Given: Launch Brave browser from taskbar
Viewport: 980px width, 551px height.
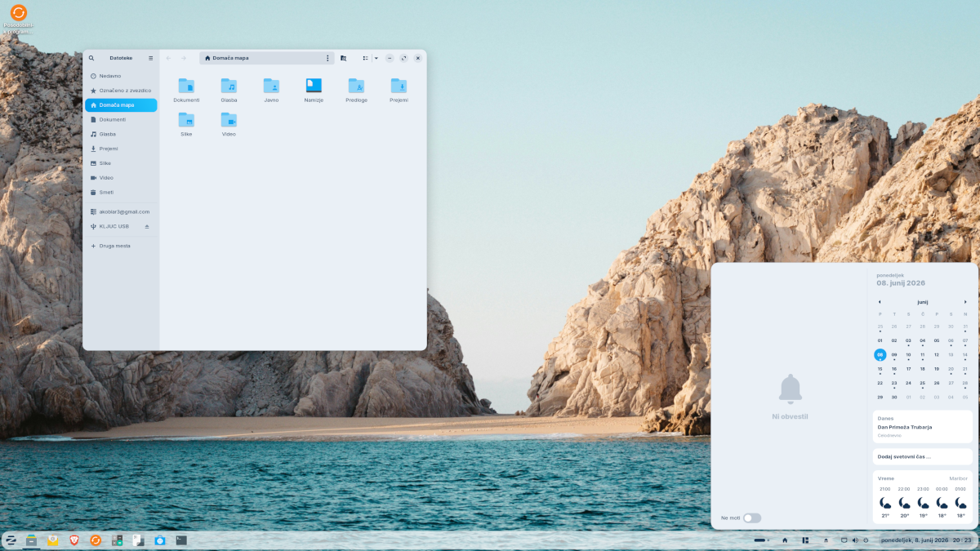Looking at the screenshot, I should [74, 540].
